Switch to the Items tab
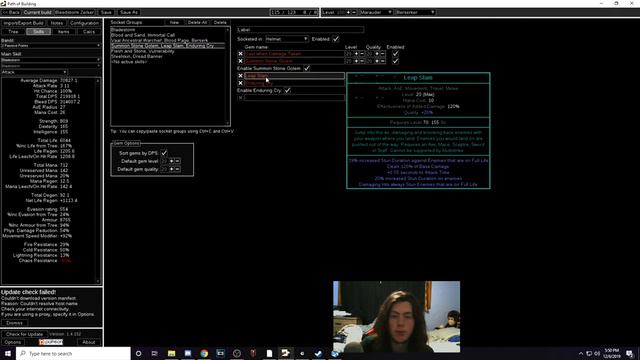Viewport: 640px width, 360px height. point(64,31)
